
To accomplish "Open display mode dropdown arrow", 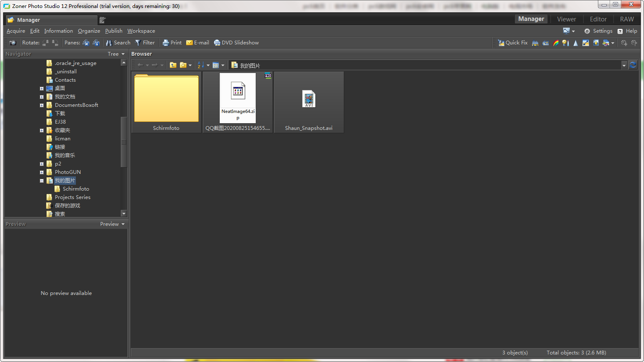I will tap(573, 31).
